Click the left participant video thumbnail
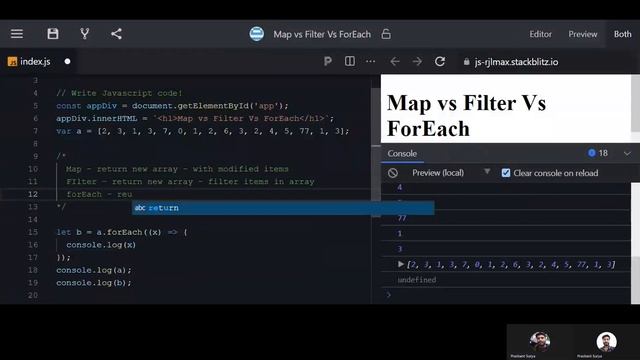 [540, 342]
